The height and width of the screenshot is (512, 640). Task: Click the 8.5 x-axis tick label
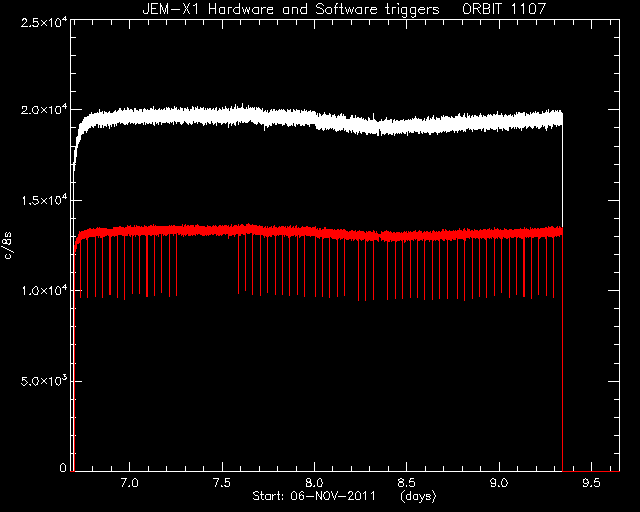click(x=407, y=483)
